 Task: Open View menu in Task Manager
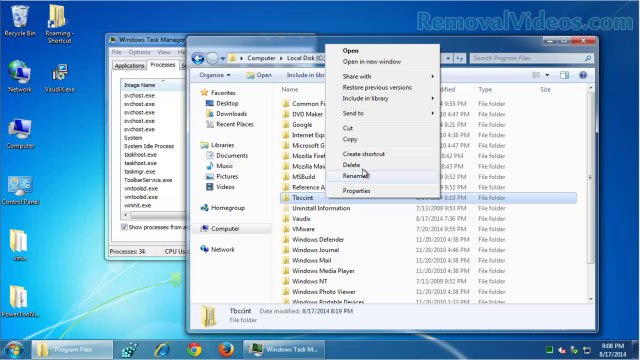(x=164, y=52)
